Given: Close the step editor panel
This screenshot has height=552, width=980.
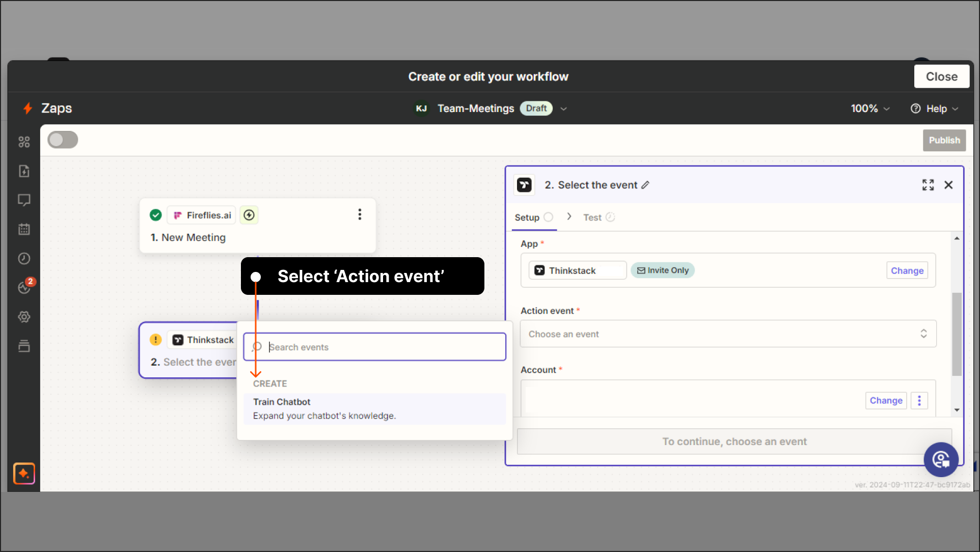Looking at the screenshot, I should pyautogui.click(x=948, y=185).
